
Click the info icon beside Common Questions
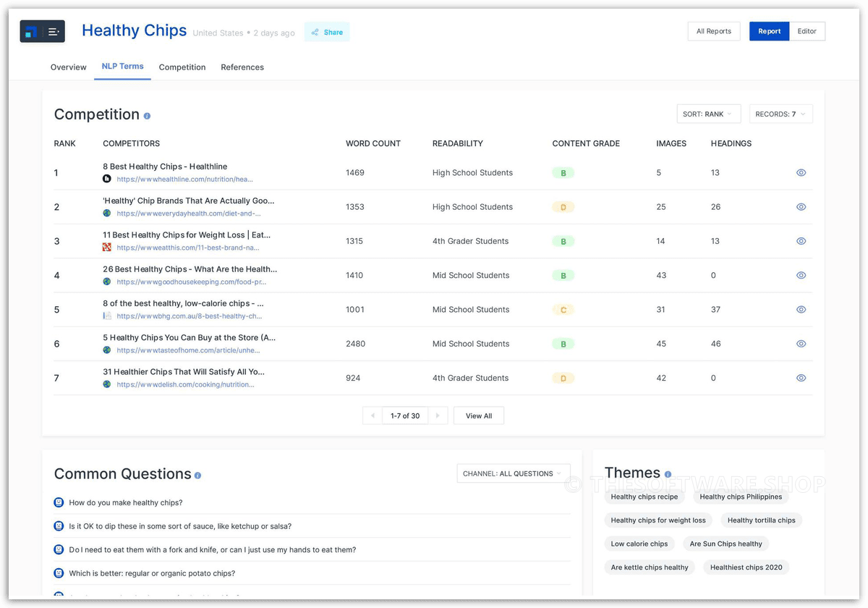[x=197, y=476]
